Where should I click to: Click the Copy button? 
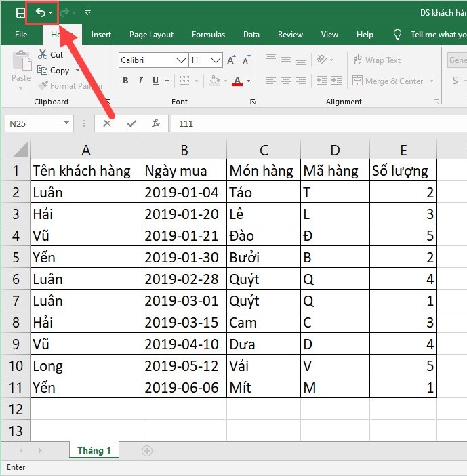54,71
